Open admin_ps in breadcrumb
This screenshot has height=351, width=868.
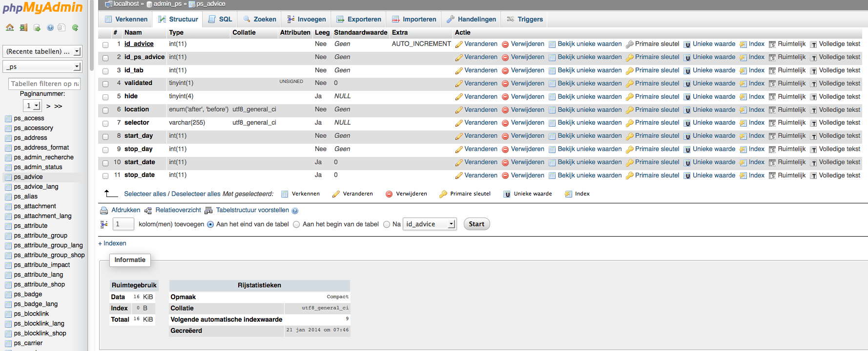167,4
